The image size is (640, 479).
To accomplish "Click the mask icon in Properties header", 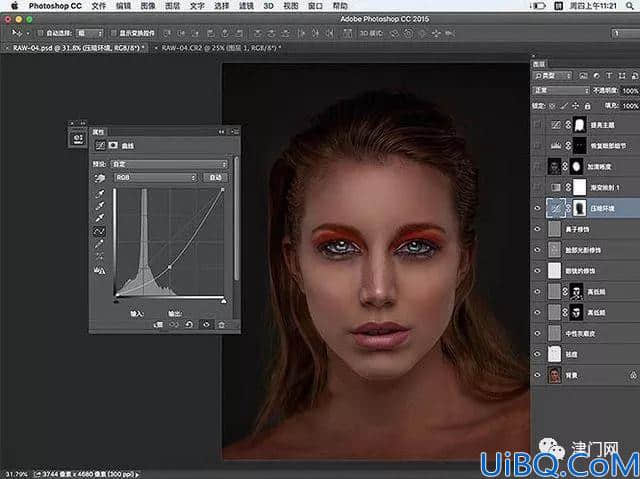I will click(x=113, y=145).
